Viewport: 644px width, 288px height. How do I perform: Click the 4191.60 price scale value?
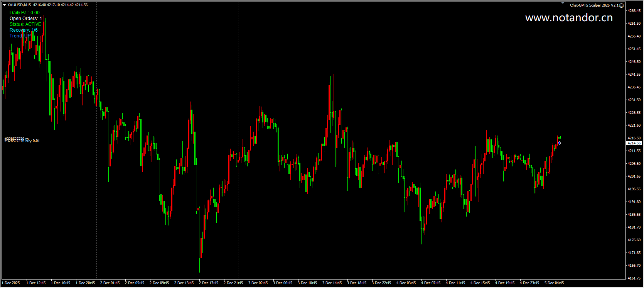634,202
